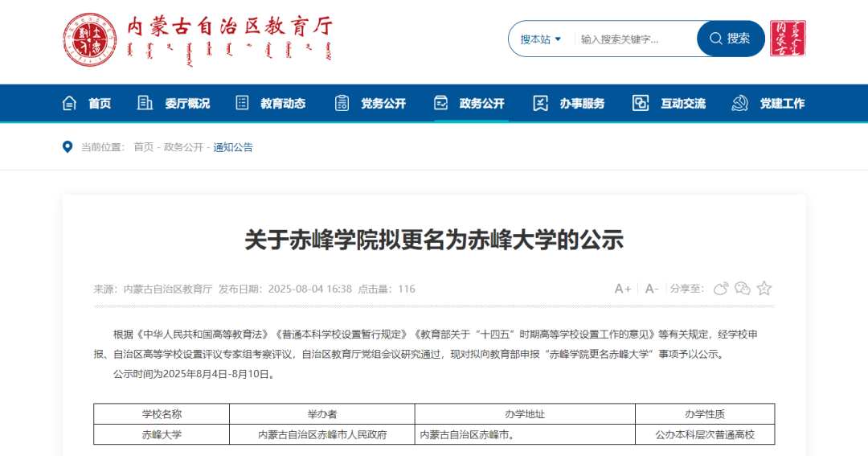Share the article to QQ Zone
Viewport: 868px width, 456px height.
point(764,289)
